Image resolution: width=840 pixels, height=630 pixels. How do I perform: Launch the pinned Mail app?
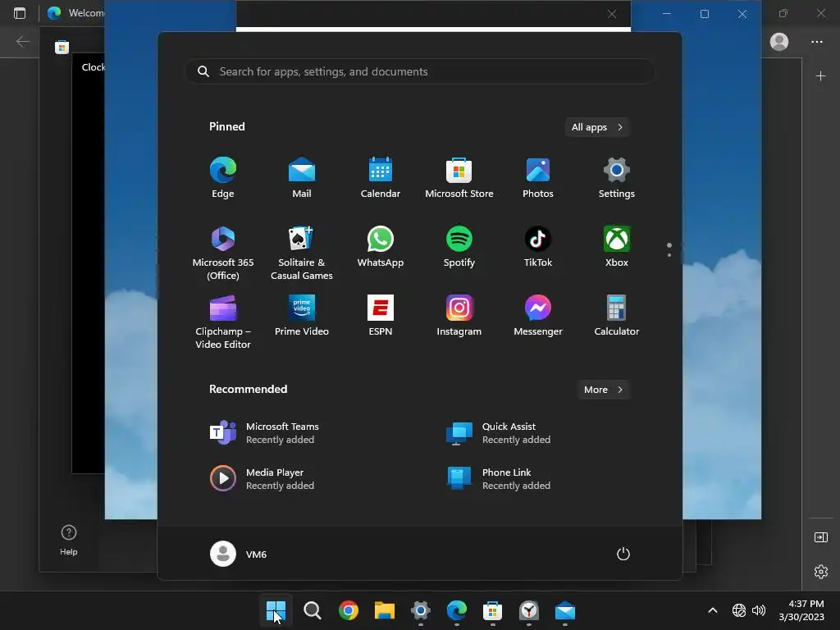point(302,178)
